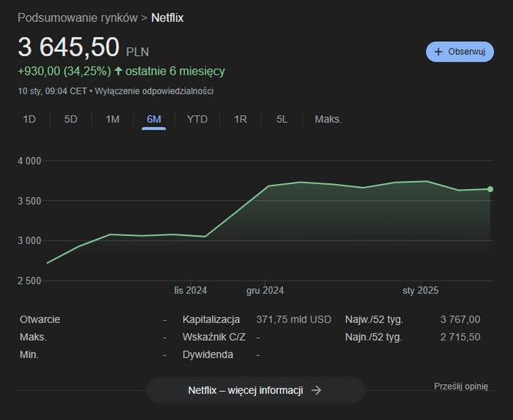Viewport: 513px width, 420px height.
Task: Open the Podsumowanie rynków breadcrumb link
Action: point(78,18)
